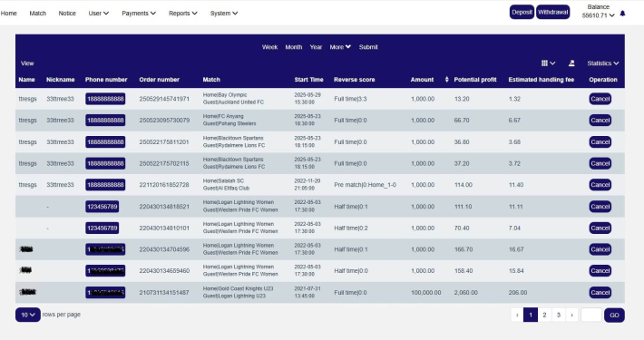Viewport: 644px width, 340px height.
Task: Sort by Amount using the sort arrows
Action: [x=447, y=80]
